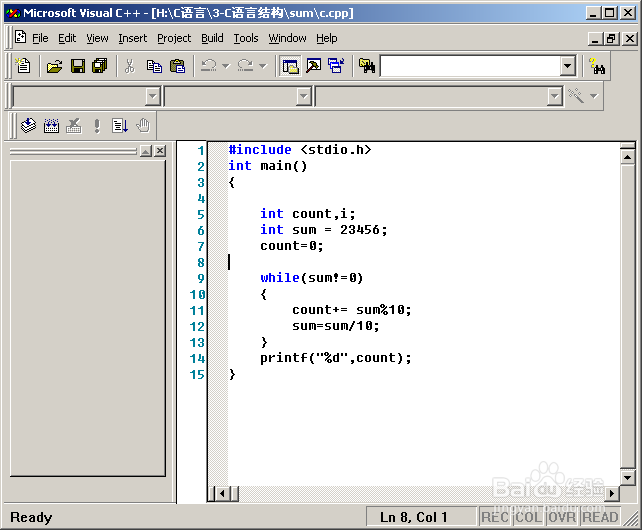Screen dimensions: 642x530
Task: Open the members filter combo box arrow
Action: point(303,97)
